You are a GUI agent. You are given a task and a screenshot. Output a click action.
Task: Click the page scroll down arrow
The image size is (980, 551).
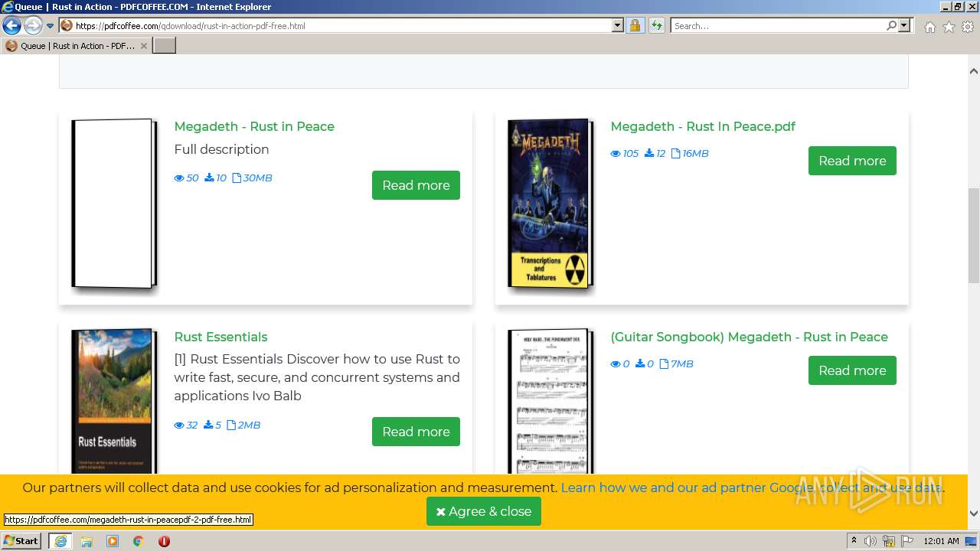pyautogui.click(x=974, y=514)
